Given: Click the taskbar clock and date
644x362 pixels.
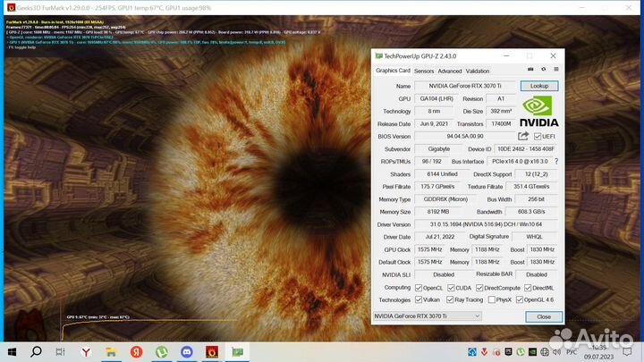Looking at the screenshot, I should click(x=598, y=352).
